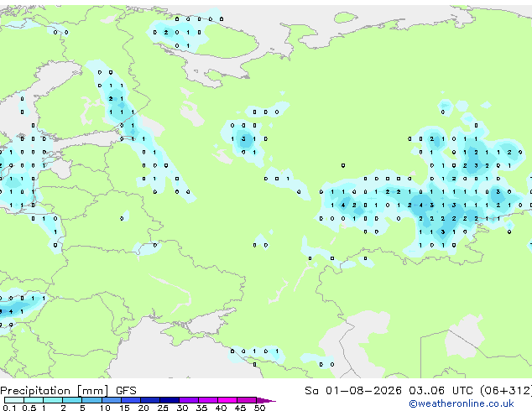Click the 45–50 mm legend color box
This screenshot has width=532, height=411.
(x=247, y=400)
